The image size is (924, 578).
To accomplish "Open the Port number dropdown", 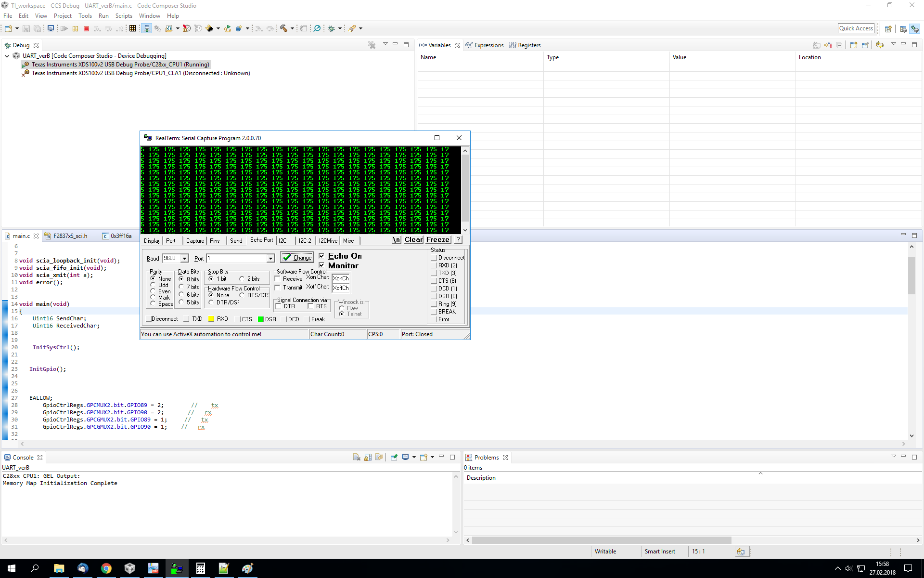I will tap(270, 259).
